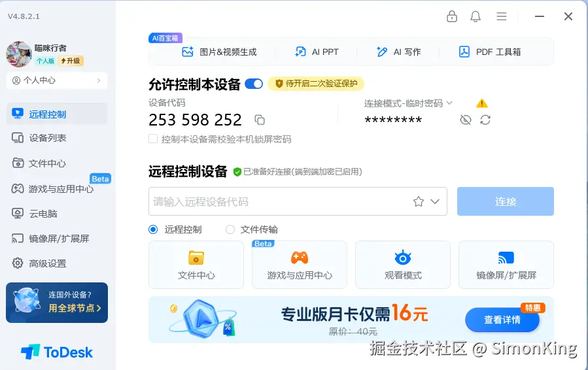This screenshot has height=370, width=588.
Task: Open AI PPT tool
Action: [317, 52]
